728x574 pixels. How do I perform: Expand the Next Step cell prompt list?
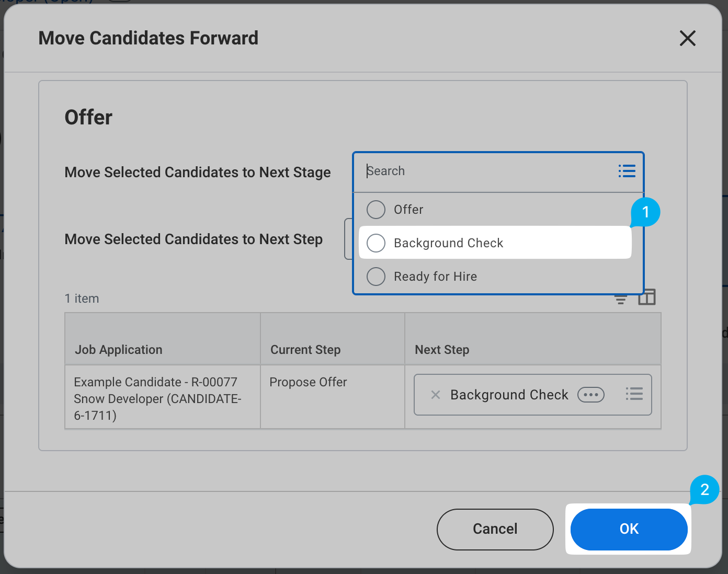click(634, 394)
